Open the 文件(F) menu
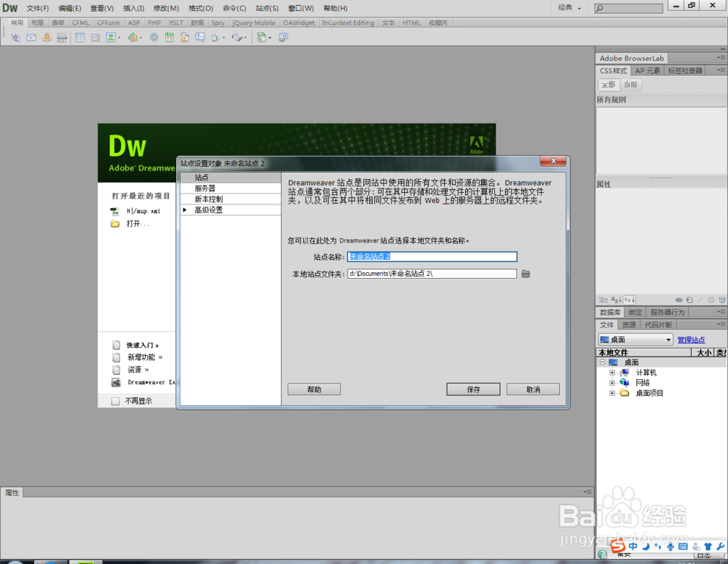 (x=38, y=8)
